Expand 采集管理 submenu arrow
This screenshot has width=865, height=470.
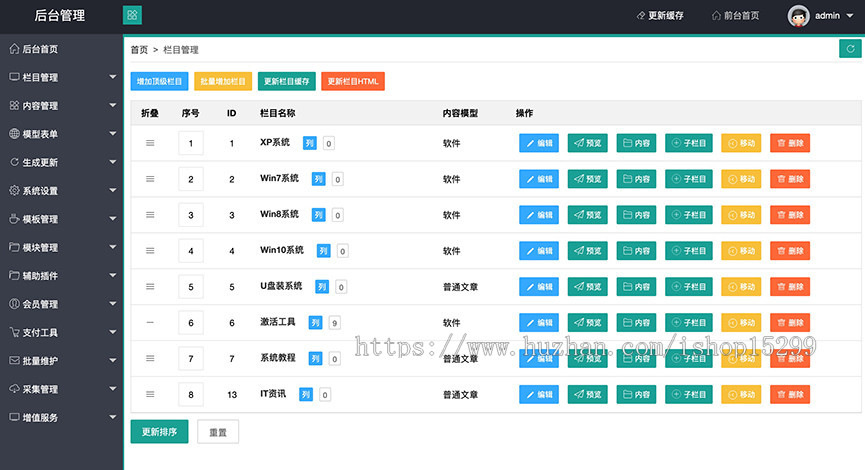[113, 389]
